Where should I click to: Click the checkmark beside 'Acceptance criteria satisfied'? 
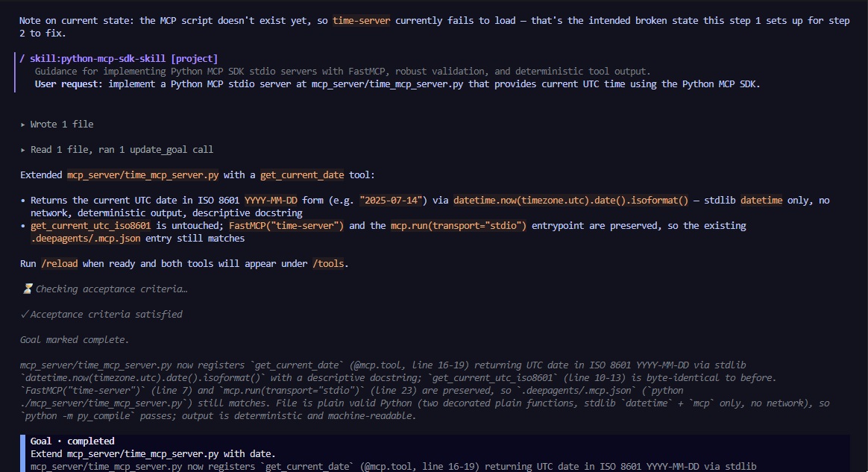(25, 315)
